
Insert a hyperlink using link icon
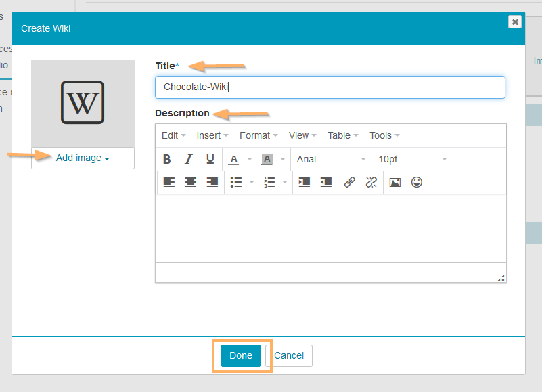click(x=350, y=182)
